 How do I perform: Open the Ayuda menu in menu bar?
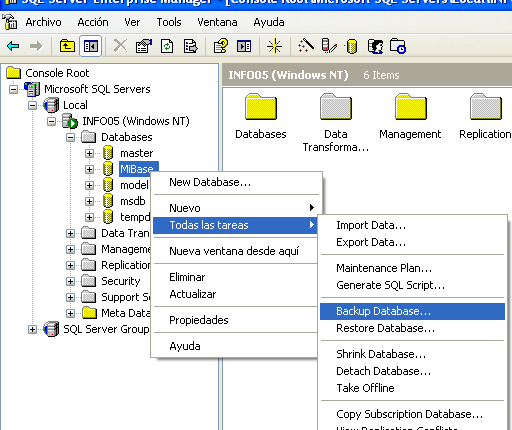click(x=269, y=22)
